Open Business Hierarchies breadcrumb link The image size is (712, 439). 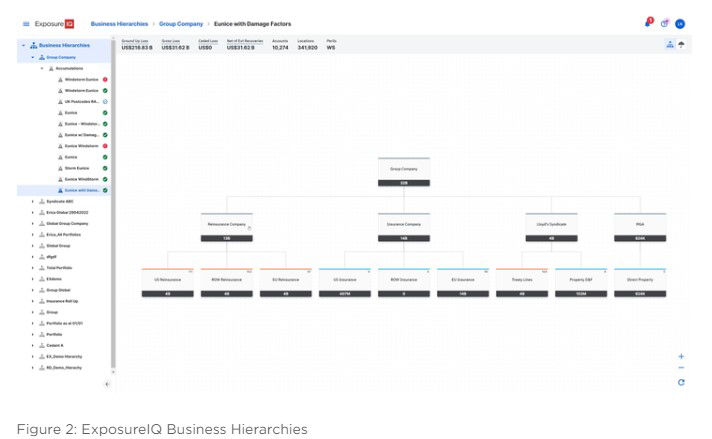pyautogui.click(x=119, y=24)
